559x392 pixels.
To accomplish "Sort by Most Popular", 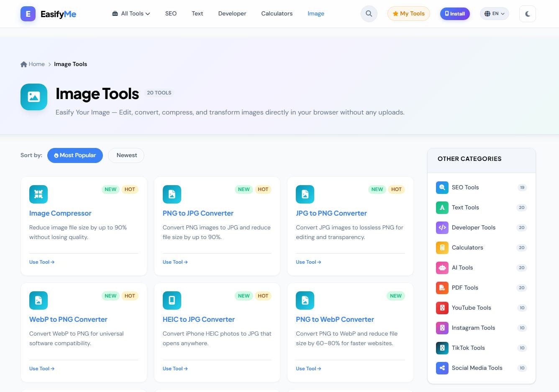I will 75,155.
